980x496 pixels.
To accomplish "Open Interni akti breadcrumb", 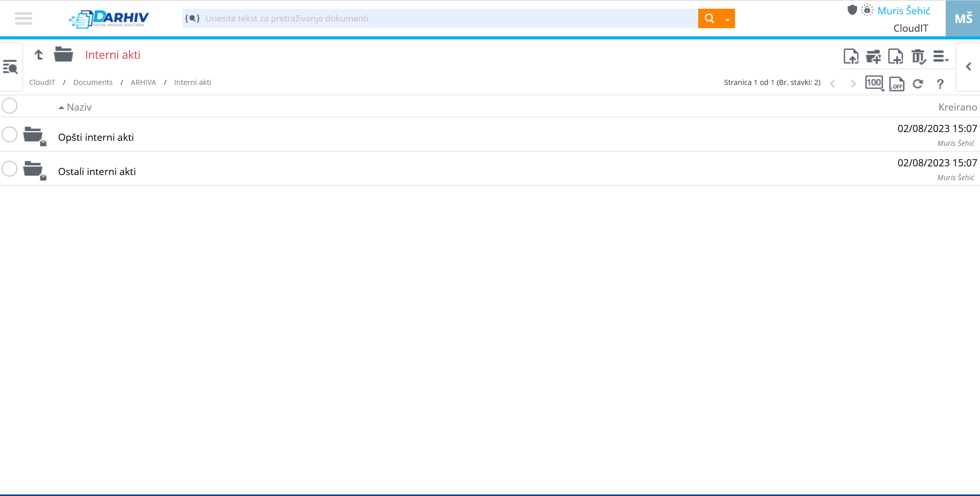I will point(192,82).
